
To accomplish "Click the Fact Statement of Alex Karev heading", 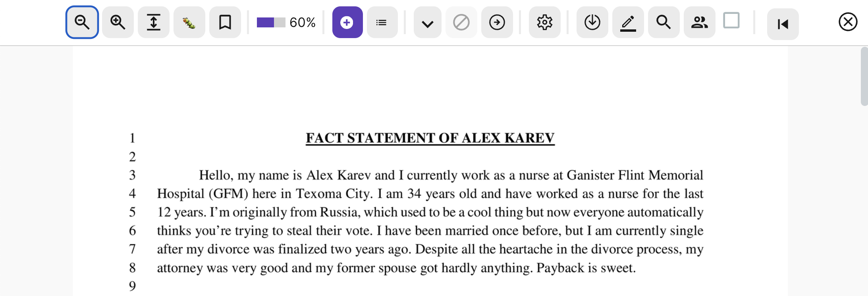I will pyautogui.click(x=430, y=138).
